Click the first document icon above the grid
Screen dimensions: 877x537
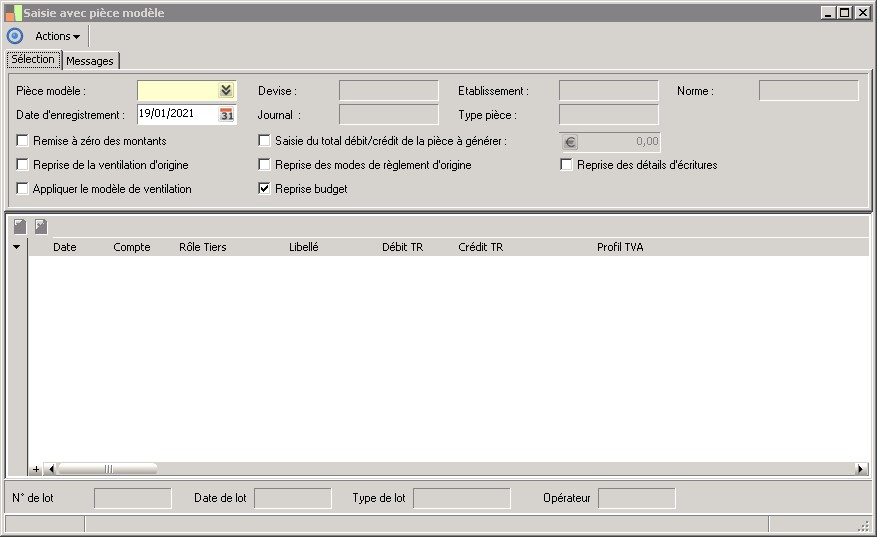pos(20,227)
